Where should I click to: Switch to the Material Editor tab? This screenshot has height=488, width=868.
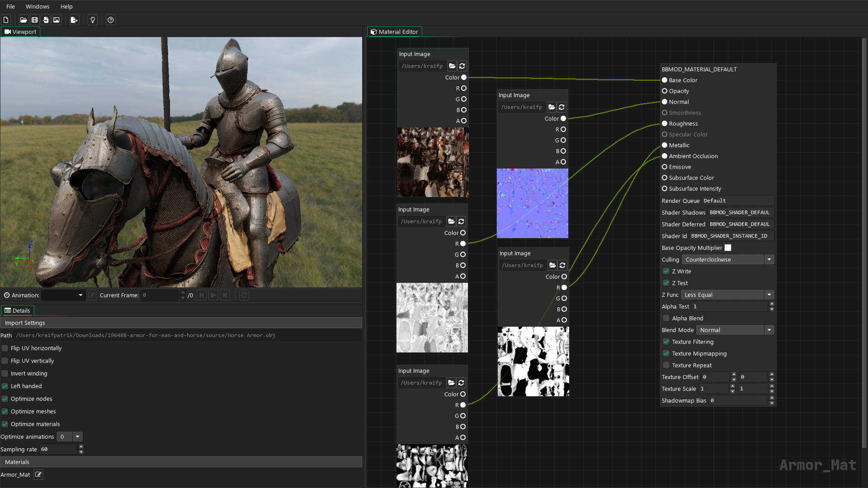[395, 32]
